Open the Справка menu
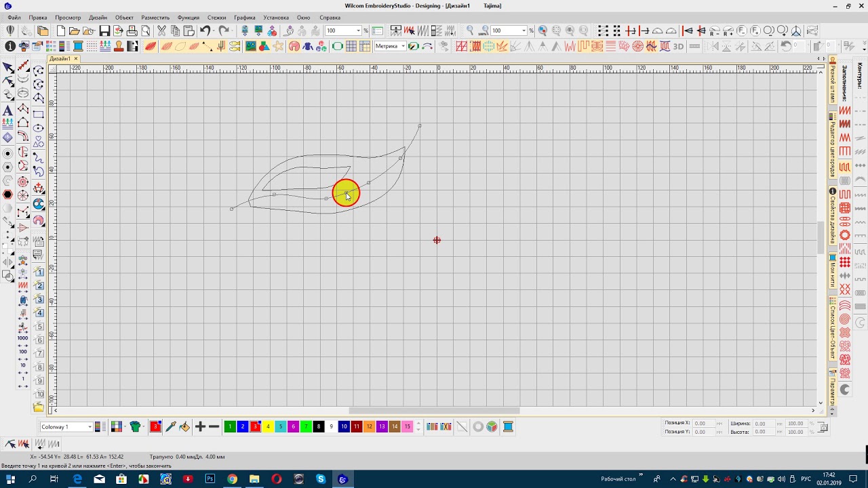The image size is (868, 488). pyautogui.click(x=330, y=18)
